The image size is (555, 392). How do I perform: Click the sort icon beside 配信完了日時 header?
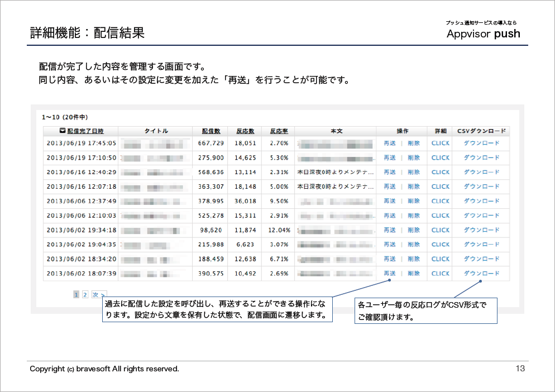(x=63, y=131)
